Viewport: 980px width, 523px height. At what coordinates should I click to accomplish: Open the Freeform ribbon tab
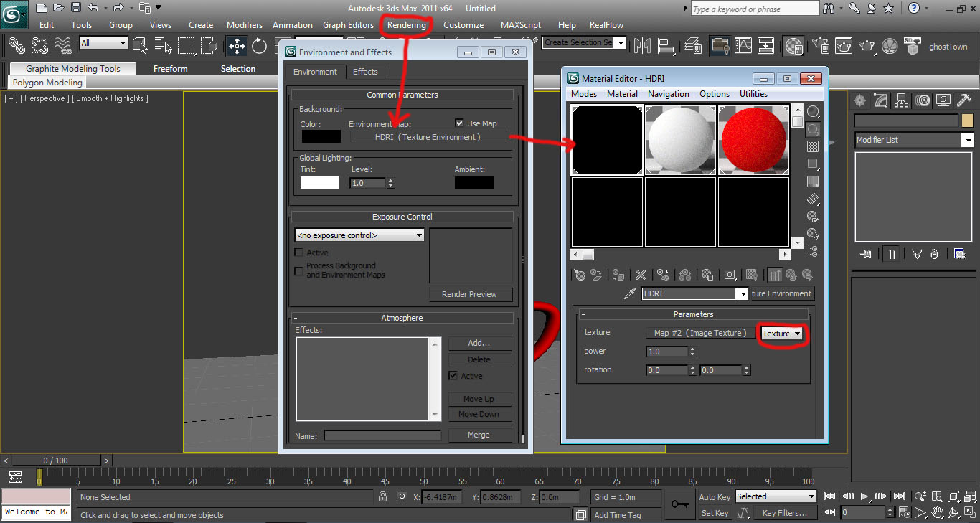click(170, 69)
